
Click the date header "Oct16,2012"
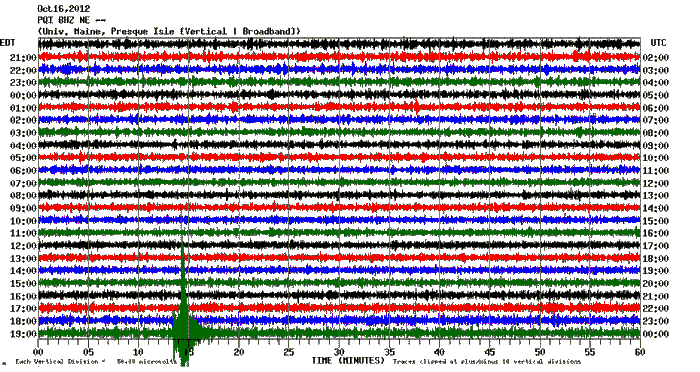(63, 8)
